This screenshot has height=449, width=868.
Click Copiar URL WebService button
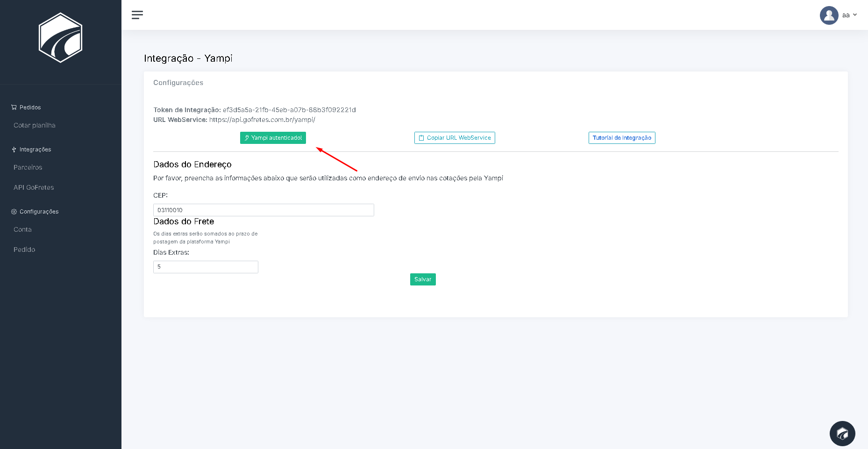[x=455, y=138]
